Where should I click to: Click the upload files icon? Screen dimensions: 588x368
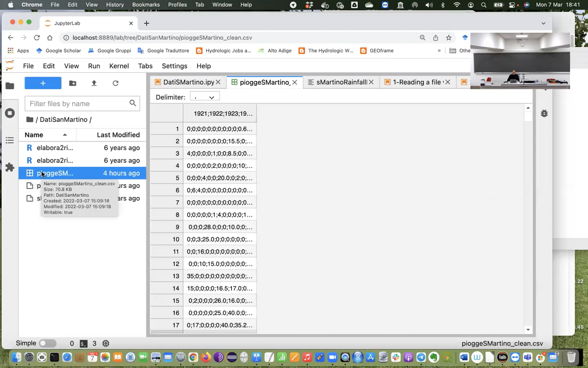94,83
